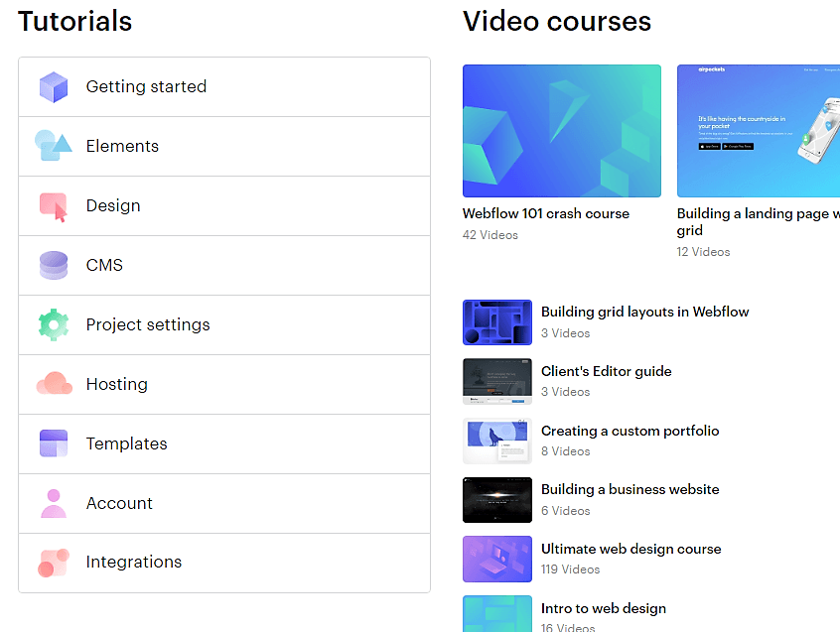Image resolution: width=840 pixels, height=632 pixels.
Task: Open the Client's Editor guide thumbnail
Action: click(497, 382)
